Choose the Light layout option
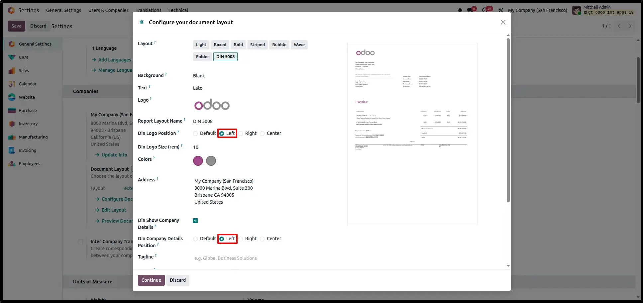The image size is (644, 303). (x=201, y=45)
